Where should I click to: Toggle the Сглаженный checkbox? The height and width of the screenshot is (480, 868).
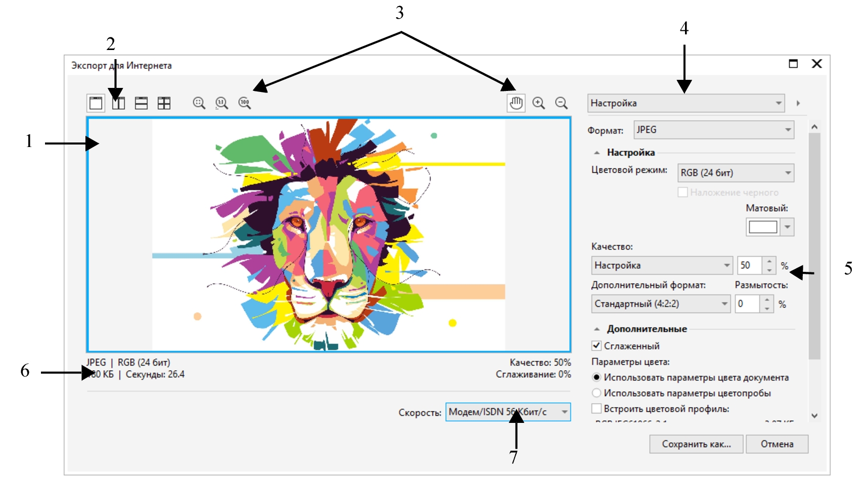(597, 346)
